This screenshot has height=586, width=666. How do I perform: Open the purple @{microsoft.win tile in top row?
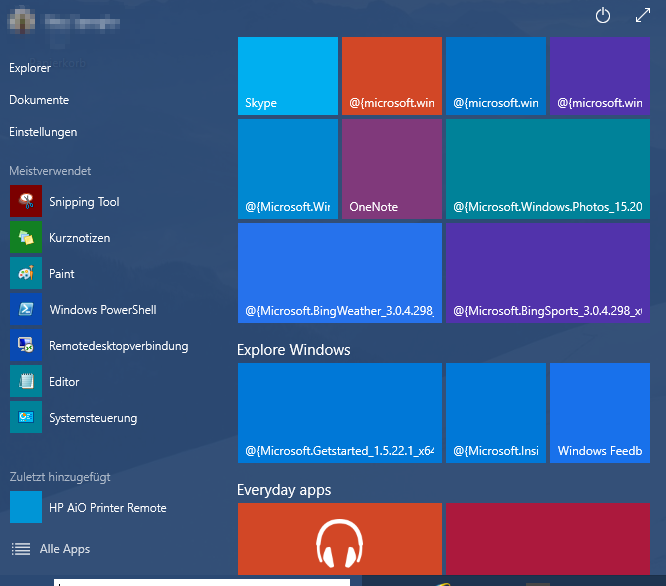[x=600, y=76]
